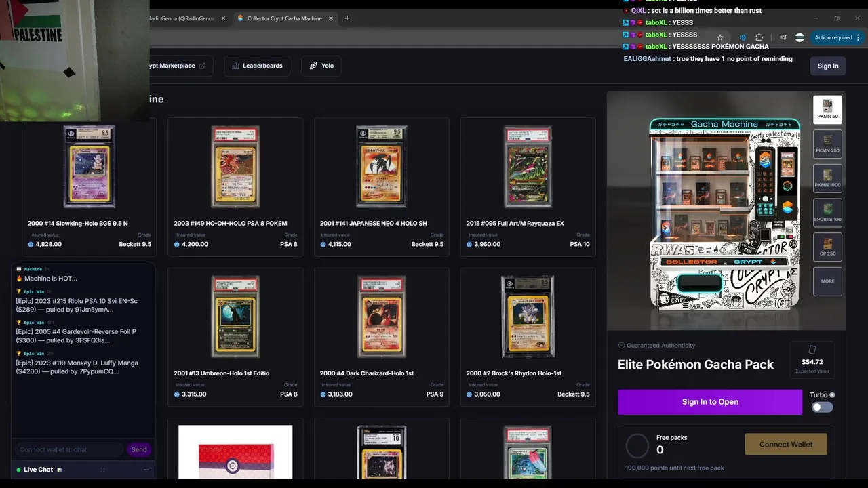This screenshot has height=488, width=868.
Task: Switch to Collector Crypt Gacha Machine tab
Action: 285,18
